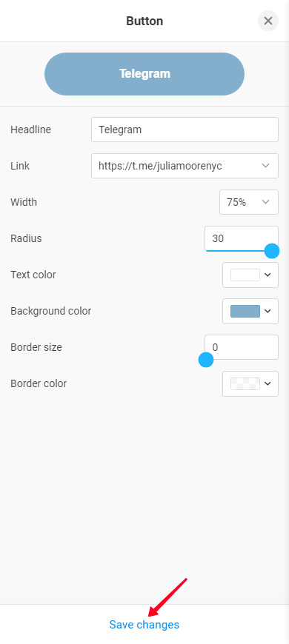Click the Border size value input
The width and height of the screenshot is (289, 644).
pos(242,347)
